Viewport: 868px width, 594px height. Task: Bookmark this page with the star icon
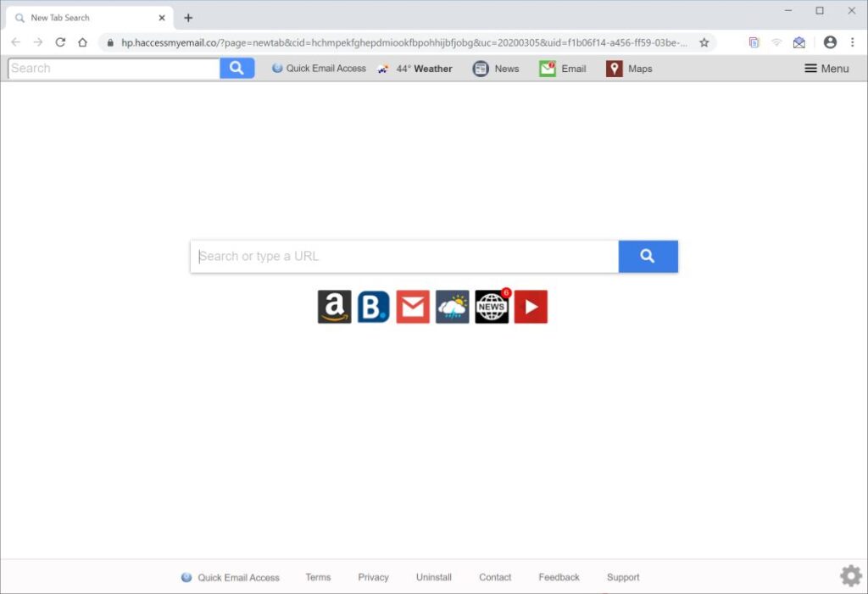[704, 42]
